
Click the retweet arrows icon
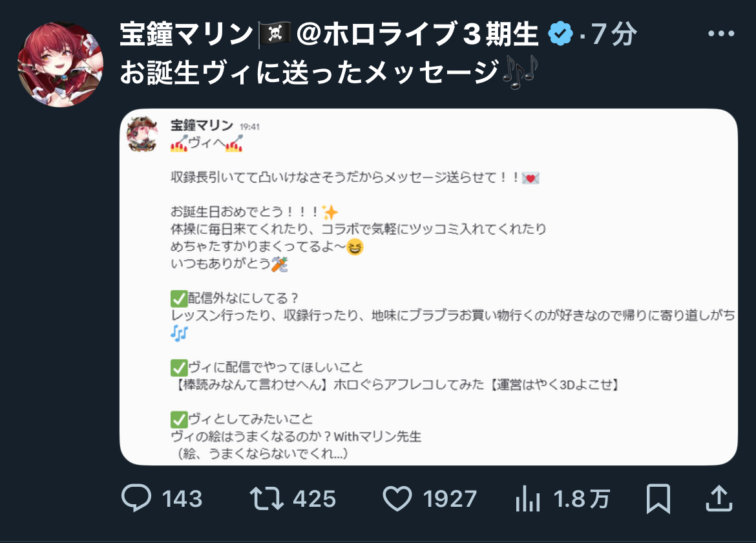click(267, 498)
